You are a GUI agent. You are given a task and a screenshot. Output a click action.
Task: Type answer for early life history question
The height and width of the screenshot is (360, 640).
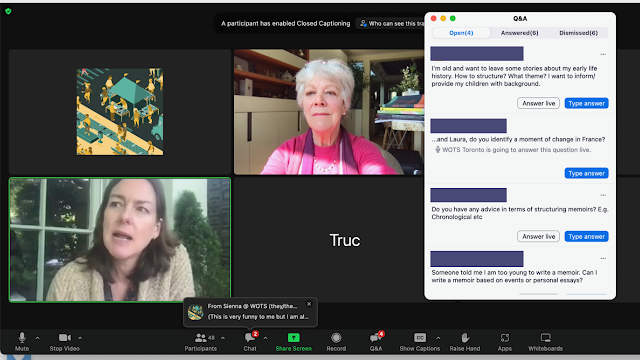click(x=587, y=103)
